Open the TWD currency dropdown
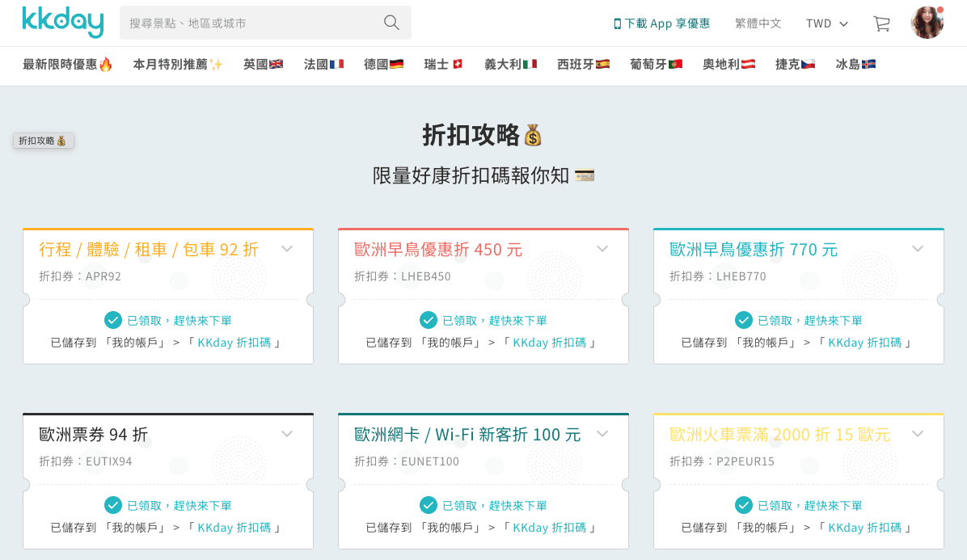This screenshot has width=967, height=560. [826, 23]
